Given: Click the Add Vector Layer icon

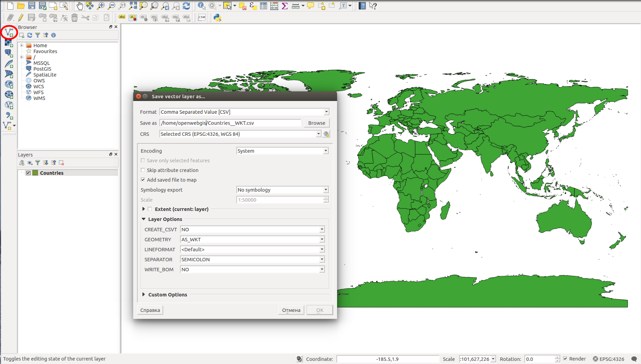Looking at the screenshot, I should pos(9,32).
